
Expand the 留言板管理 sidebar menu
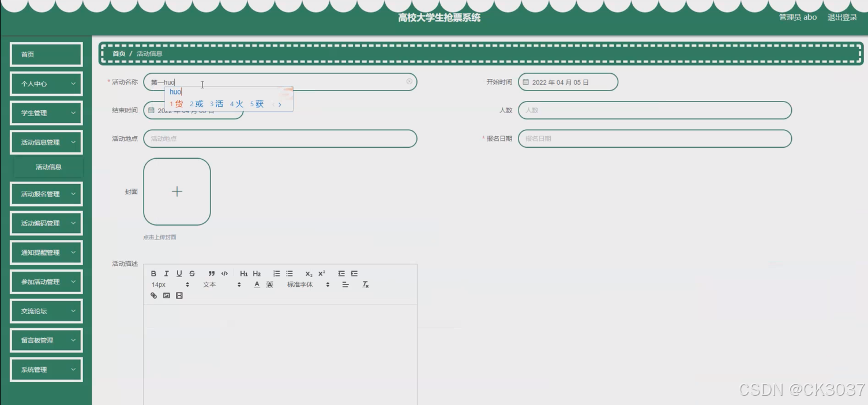coord(47,340)
